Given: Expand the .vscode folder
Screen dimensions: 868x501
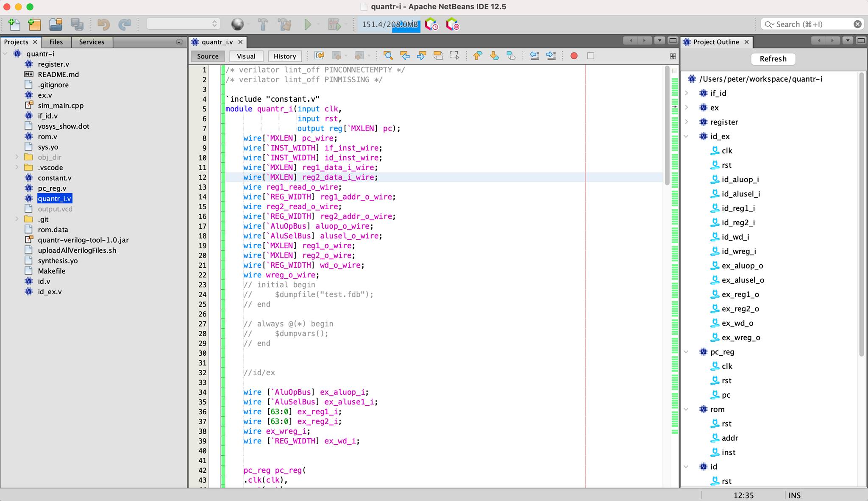Looking at the screenshot, I should click(17, 167).
